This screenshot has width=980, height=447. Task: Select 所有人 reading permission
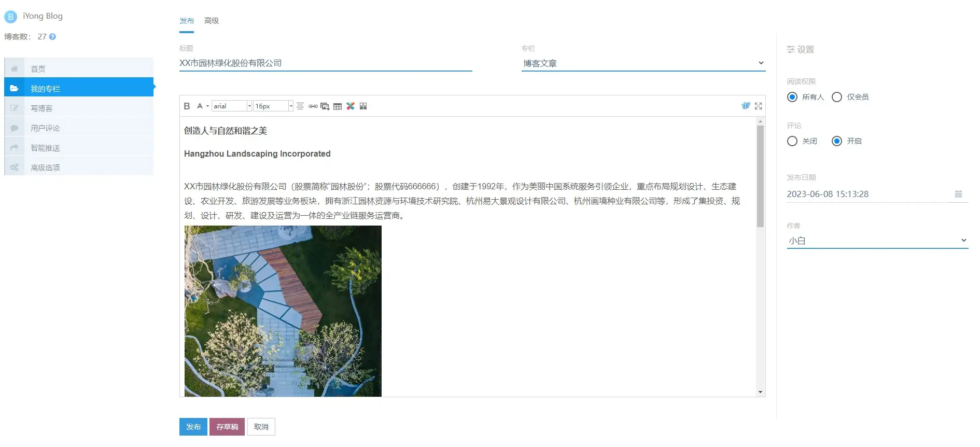coord(792,97)
